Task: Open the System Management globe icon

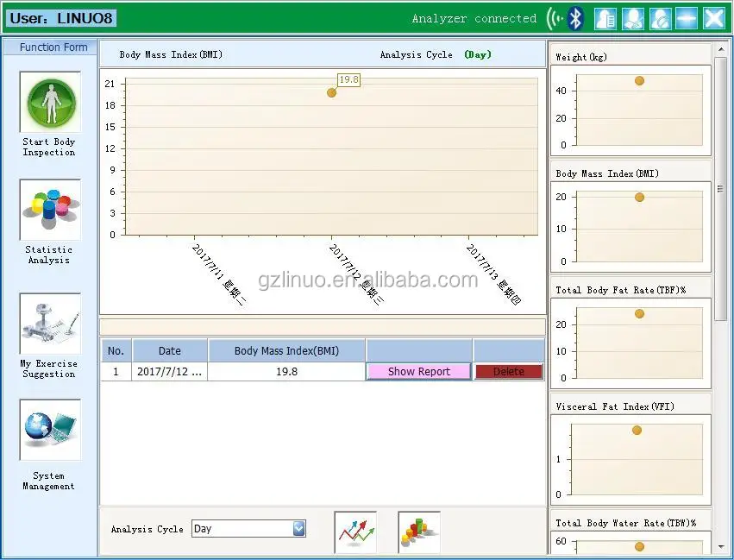Action: [x=50, y=430]
